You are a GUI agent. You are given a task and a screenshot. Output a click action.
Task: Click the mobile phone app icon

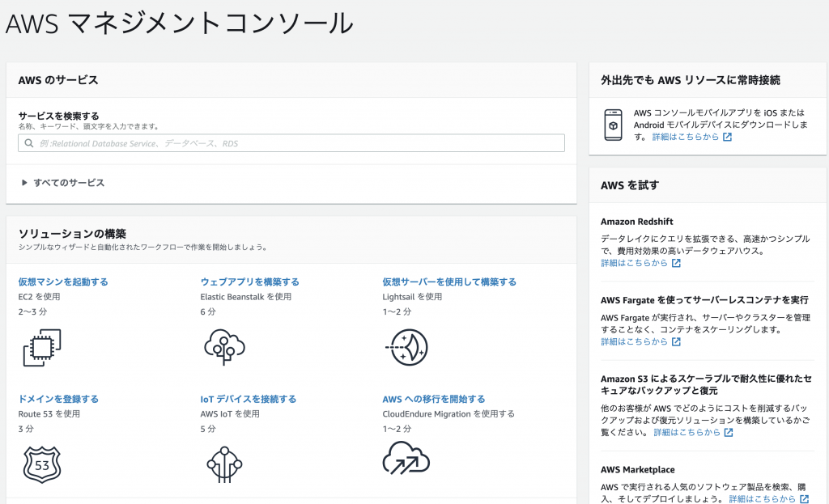point(614,125)
